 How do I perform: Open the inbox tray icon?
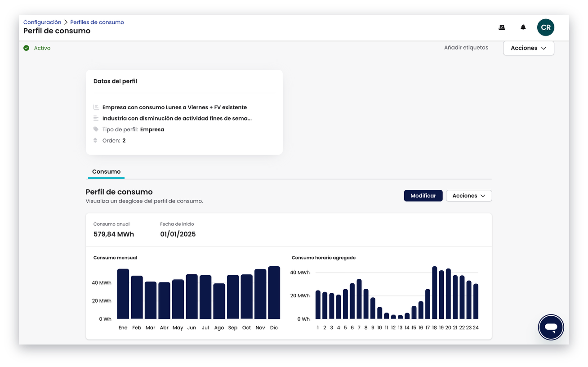502,27
